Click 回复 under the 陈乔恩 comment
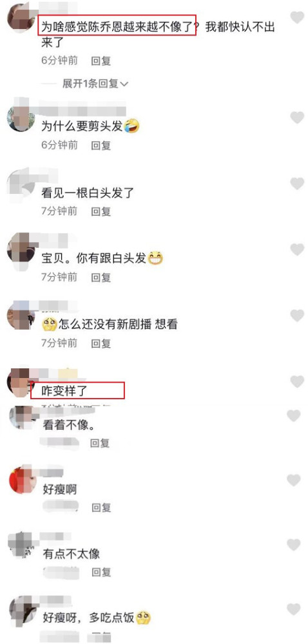Viewport: 308px width, 644px height. [x=101, y=61]
